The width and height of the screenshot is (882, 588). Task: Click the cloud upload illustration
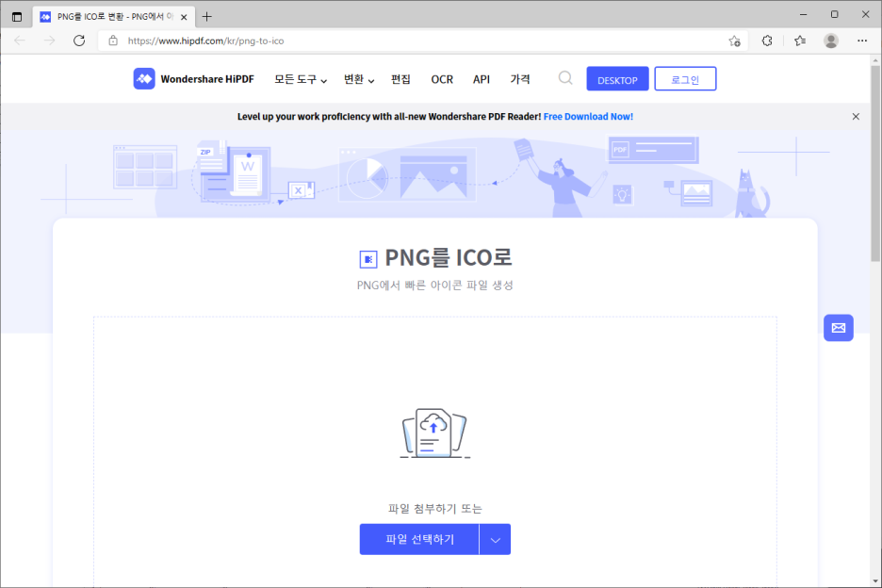tap(434, 433)
